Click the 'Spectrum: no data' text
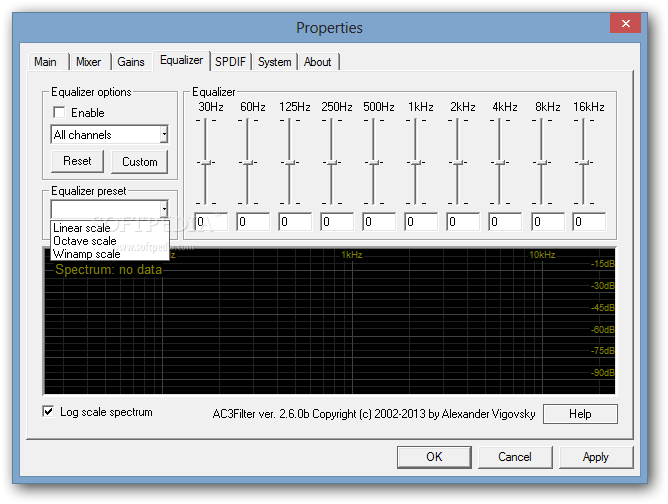Viewport: 668px width, 504px height. click(x=108, y=269)
